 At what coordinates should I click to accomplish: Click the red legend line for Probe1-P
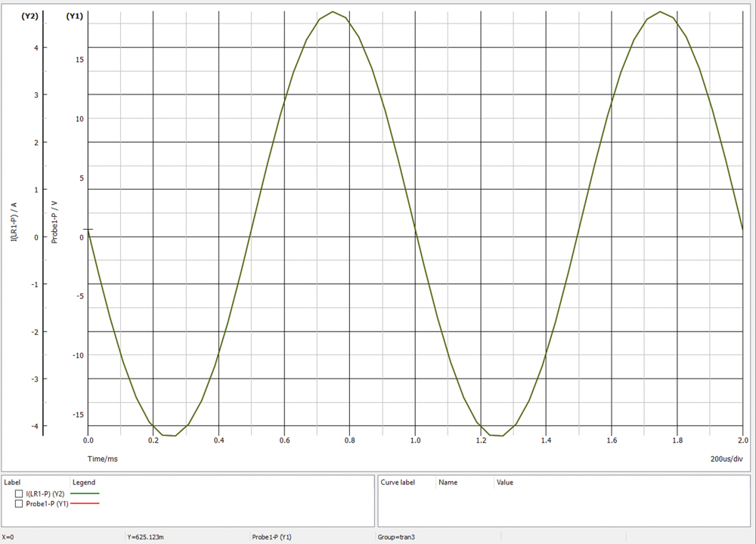click(85, 503)
